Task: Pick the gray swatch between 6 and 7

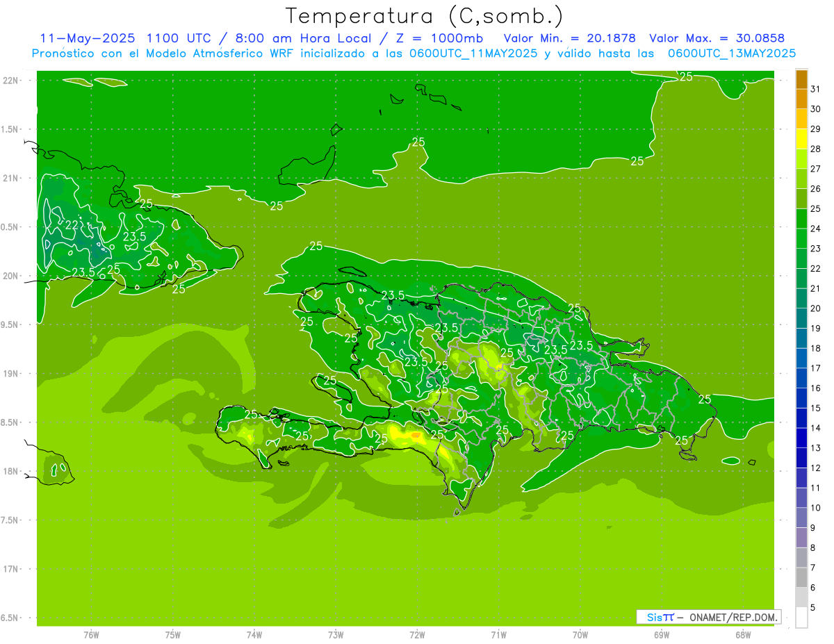Action: tap(801, 578)
